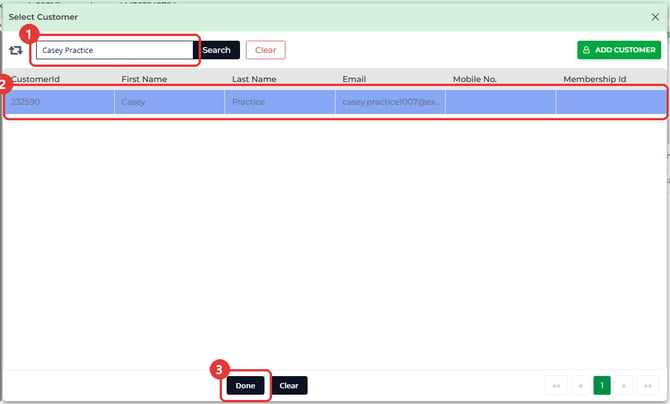Select page 1 in pagination

602,386
